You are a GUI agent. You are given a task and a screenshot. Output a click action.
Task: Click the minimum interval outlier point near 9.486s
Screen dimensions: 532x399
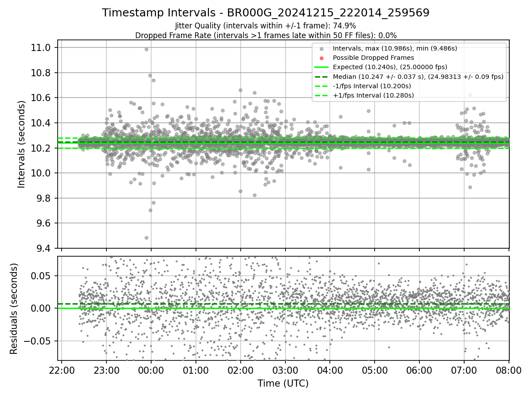pyautogui.click(x=146, y=238)
